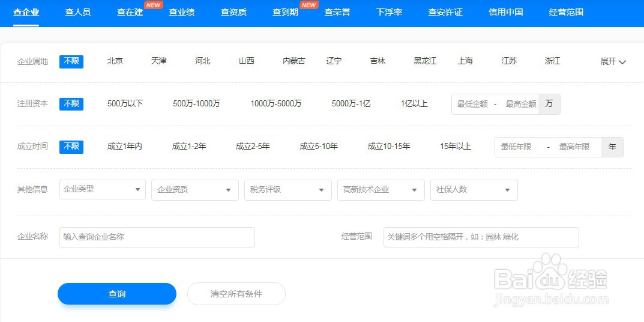Open the 查荣誉 tab
This screenshot has width=644, height=322.
pos(337,13)
